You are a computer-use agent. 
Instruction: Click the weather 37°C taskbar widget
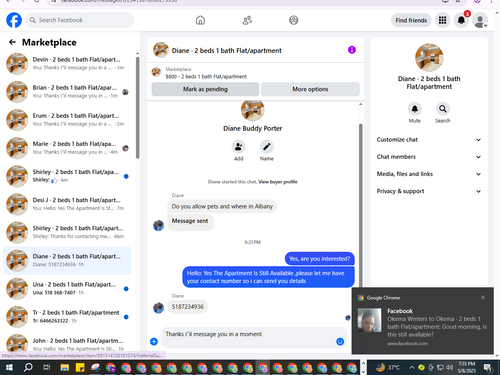click(x=388, y=367)
